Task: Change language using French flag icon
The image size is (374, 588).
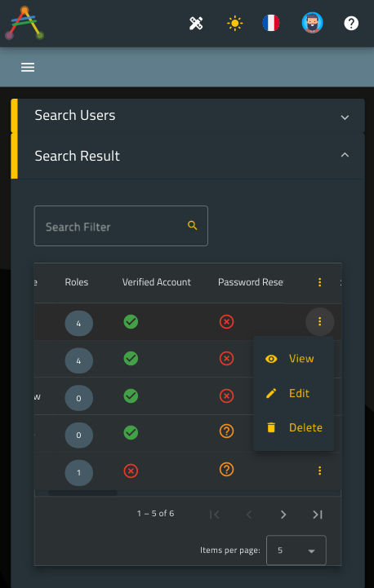Action: click(x=271, y=24)
